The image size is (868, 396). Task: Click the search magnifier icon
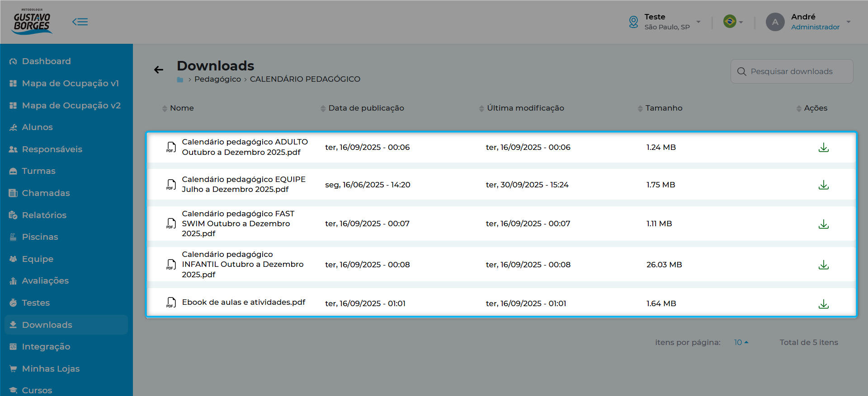[x=741, y=71]
